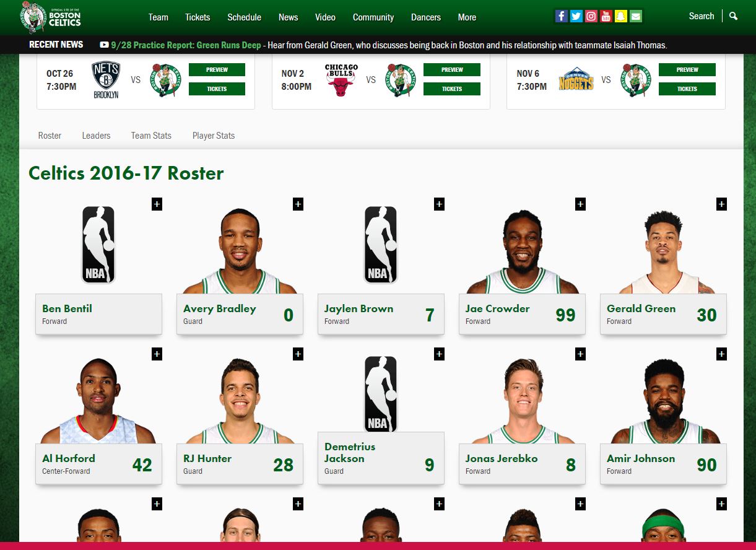Image resolution: width=756 pixels, height=550 pixels.
Task: Open the Community menu
Action: (x=373, y=17)
